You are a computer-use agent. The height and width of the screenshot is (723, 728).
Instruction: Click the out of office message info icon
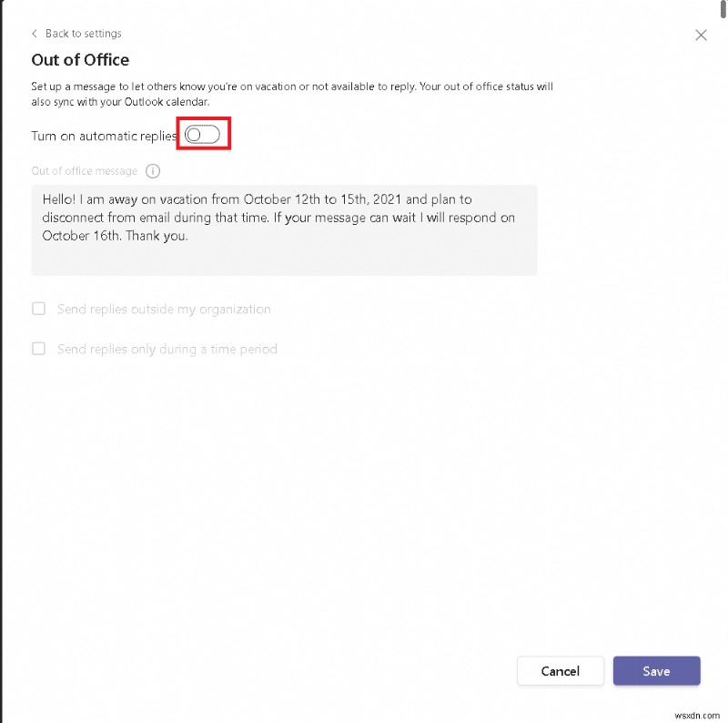153,171
